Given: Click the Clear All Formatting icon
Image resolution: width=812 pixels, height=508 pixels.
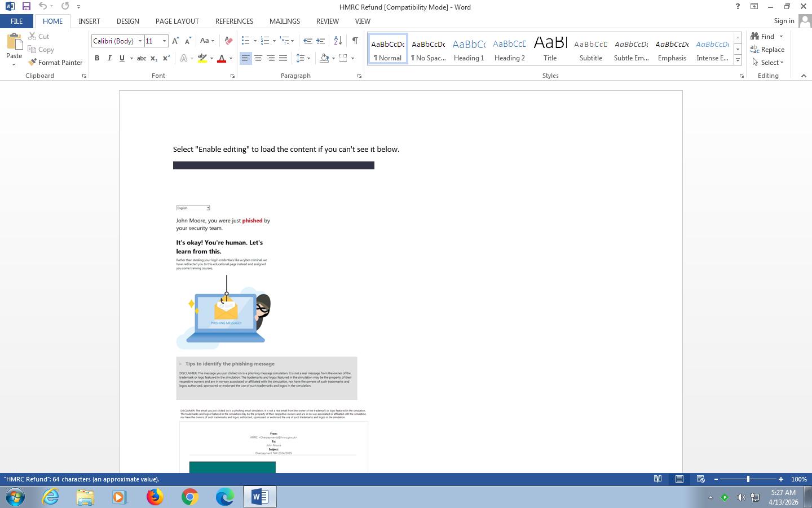Looking at the screenshot, I should [228, 41].
